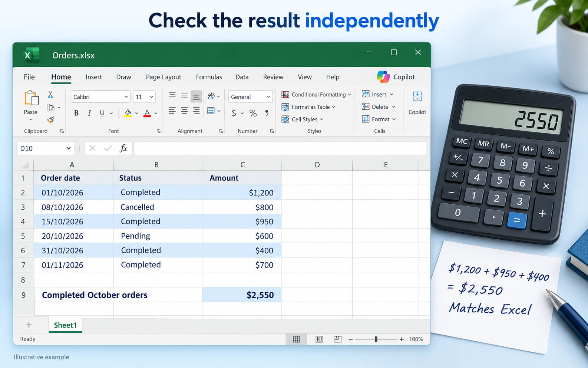Open the Calibri font name dropdown
This screenshot has width=588, height=368.
[100, 97]
